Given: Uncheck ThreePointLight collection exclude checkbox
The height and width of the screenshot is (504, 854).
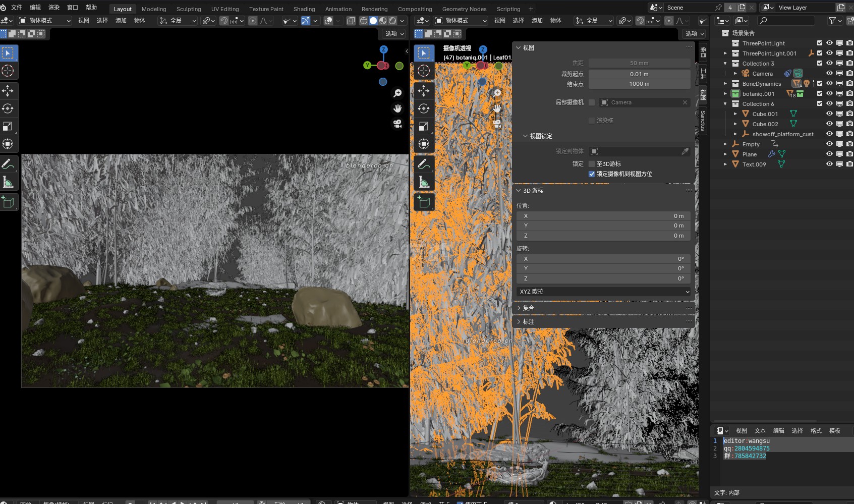Looking at the screenshot, I should [820, 43].
